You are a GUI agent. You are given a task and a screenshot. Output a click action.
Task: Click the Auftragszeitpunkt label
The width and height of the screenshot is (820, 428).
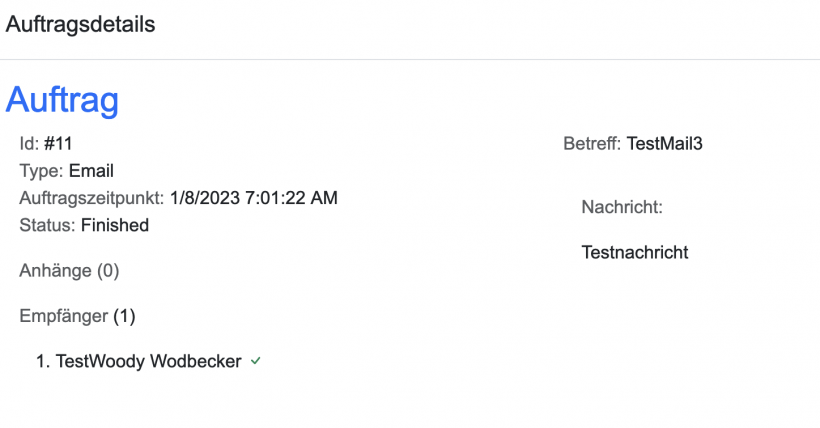(91, 198)
